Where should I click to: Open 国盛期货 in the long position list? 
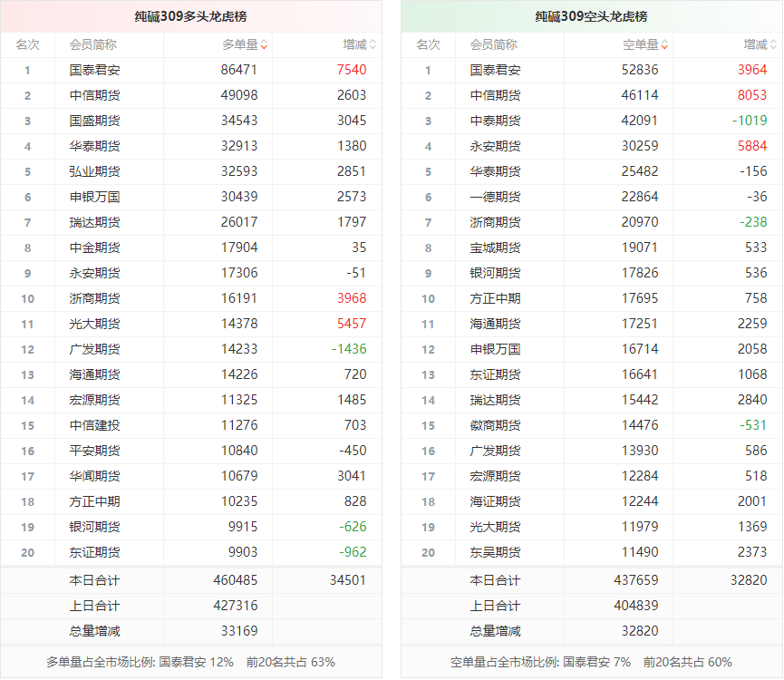[94, 121]
